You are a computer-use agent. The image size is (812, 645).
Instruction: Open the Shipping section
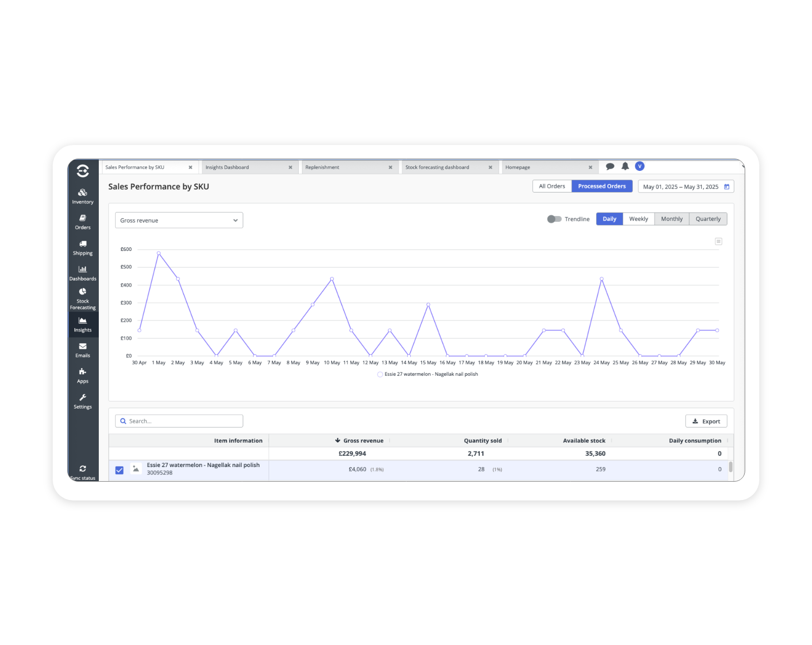pyautogui.click(x=83, y=246)
